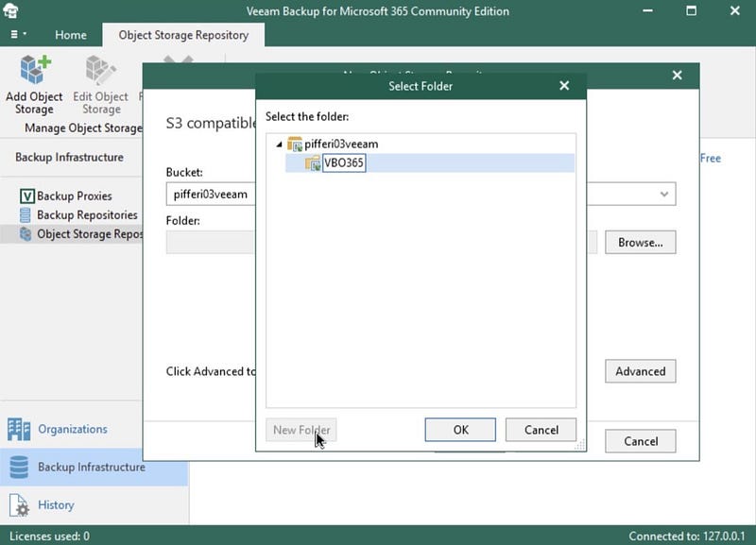Screen dimensions: 756x545
Task: Open the Organizations view icon
Action: pos(19,429)
